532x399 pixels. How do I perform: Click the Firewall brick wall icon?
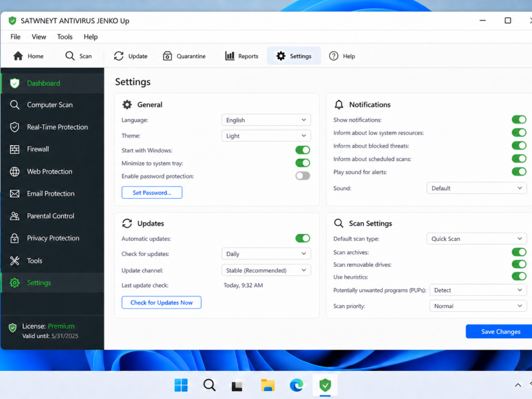click(x=15, y=149)
